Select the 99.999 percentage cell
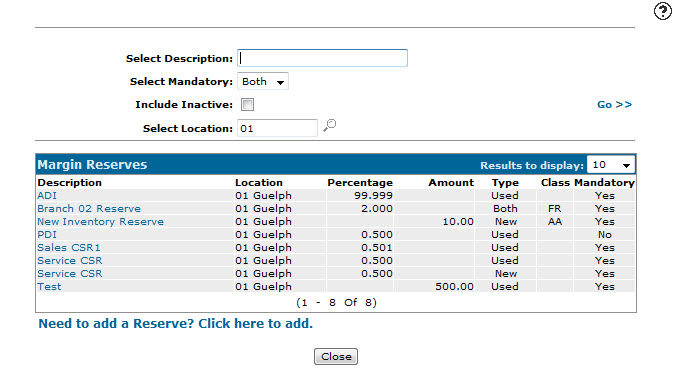Screen dimensions: 673x370 click(373, 196)
